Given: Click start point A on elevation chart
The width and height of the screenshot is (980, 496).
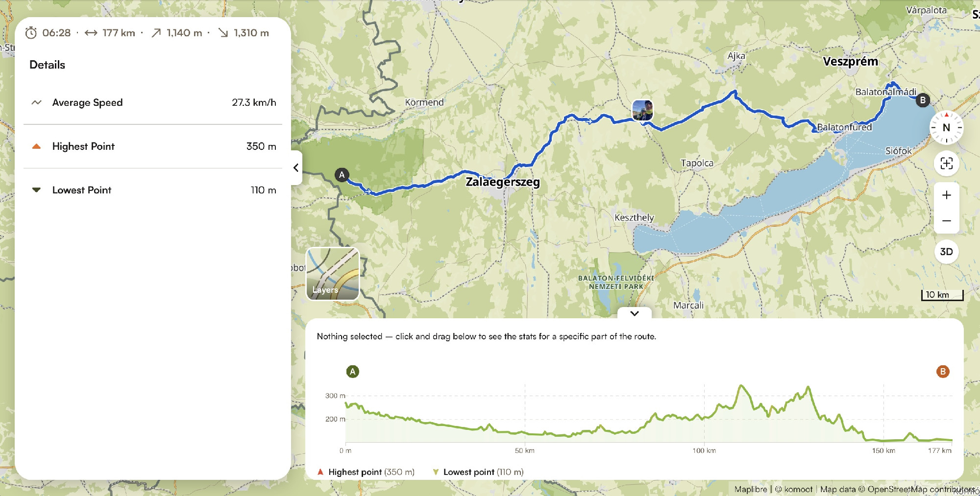Looking at the screenshot, I should point(352,372).
